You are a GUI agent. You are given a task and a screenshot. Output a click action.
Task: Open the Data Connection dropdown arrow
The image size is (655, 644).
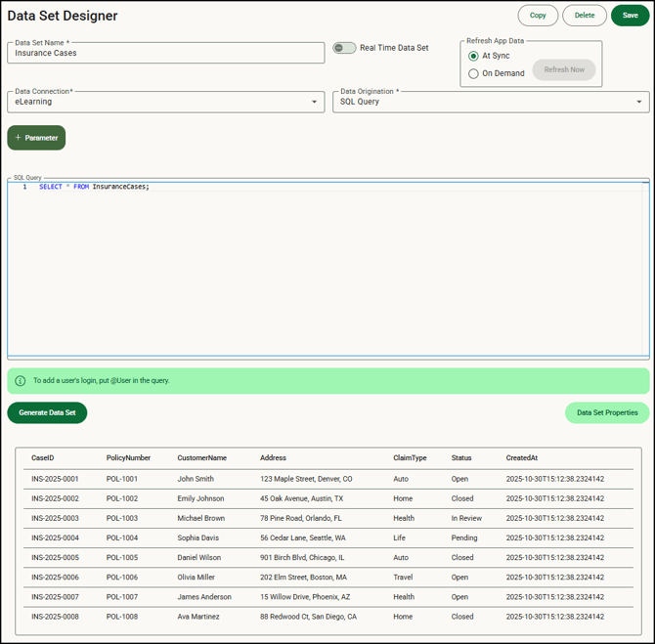click(x=315, y=102)
